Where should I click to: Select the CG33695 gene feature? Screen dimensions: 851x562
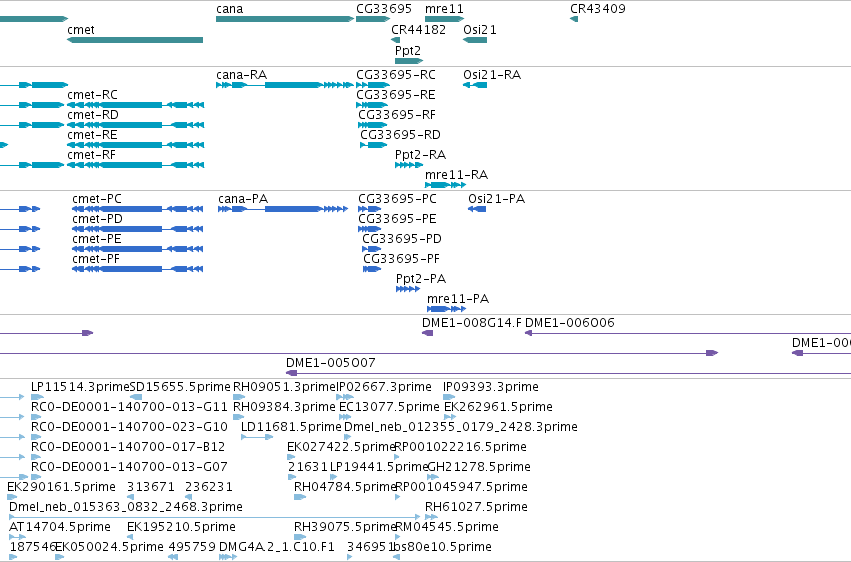[373, 19]
